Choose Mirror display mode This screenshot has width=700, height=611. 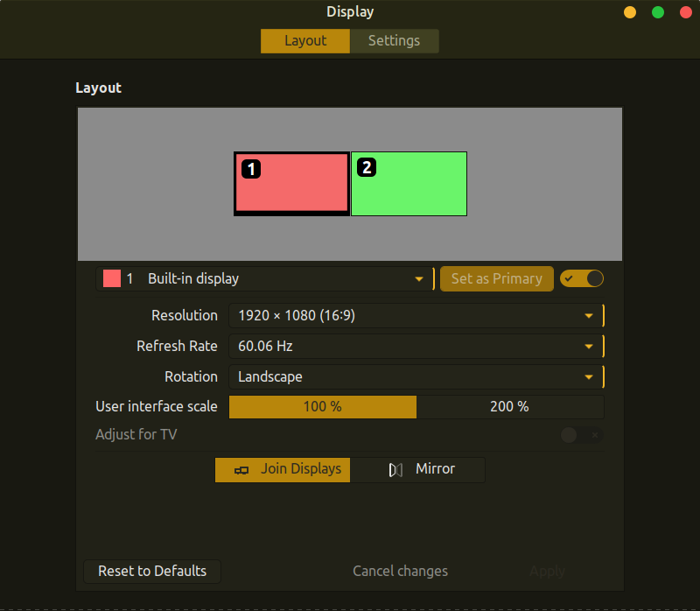click(x=418, y=469)
